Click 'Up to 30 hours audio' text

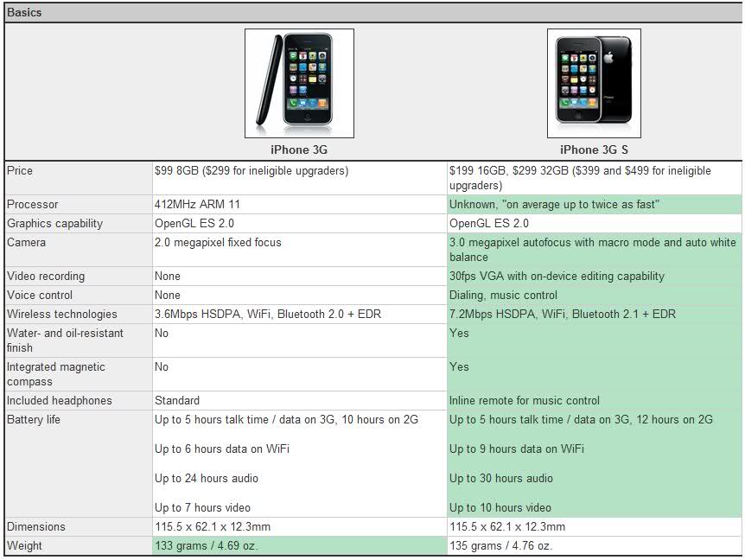tap(500, 479)
